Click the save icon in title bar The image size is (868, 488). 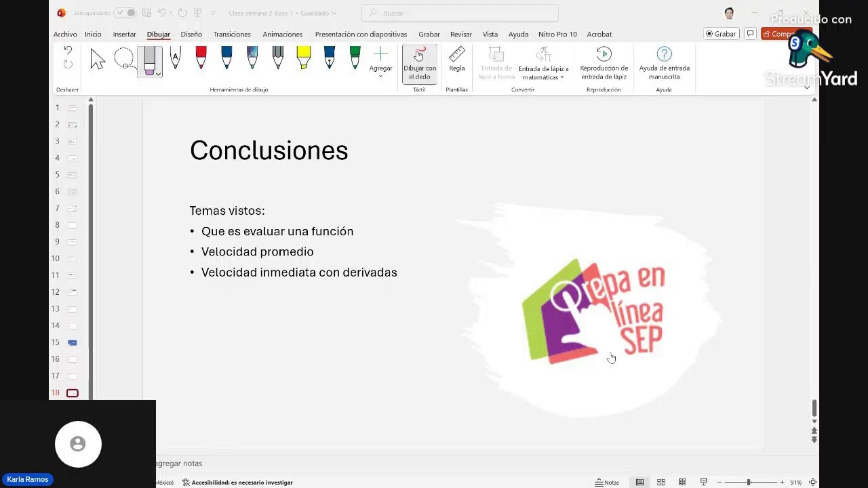coord(146,13)
